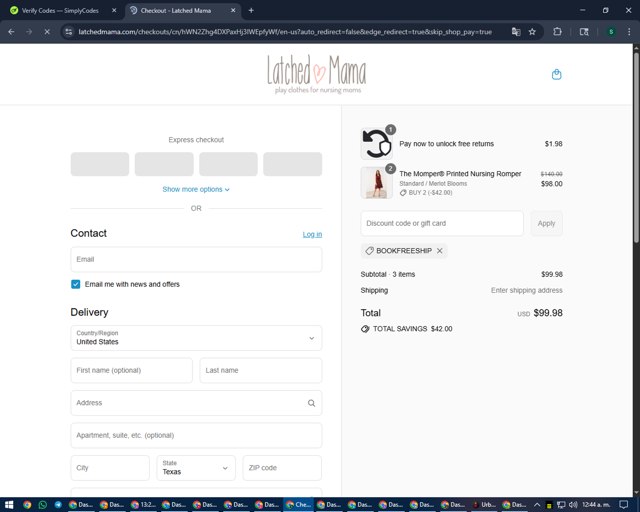Click the Apartment, suite, etc. field
This screenshot has width=640, height=512.
point(196,435)
